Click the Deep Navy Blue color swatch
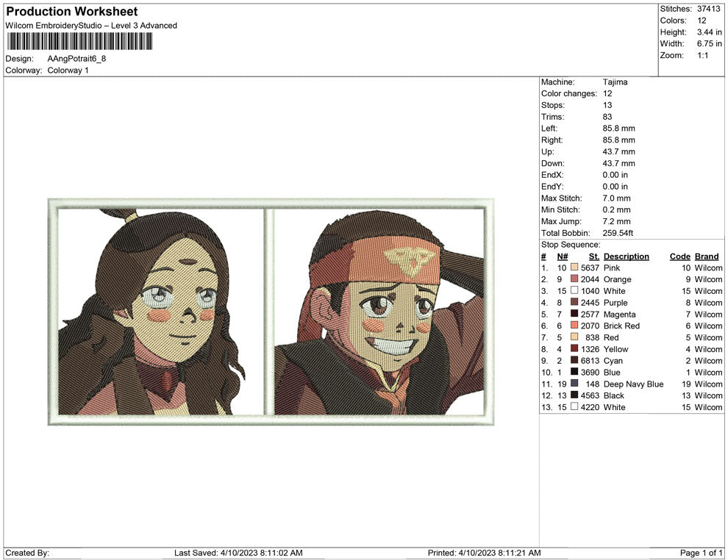728x560 pixels. (x=574, y=383)
